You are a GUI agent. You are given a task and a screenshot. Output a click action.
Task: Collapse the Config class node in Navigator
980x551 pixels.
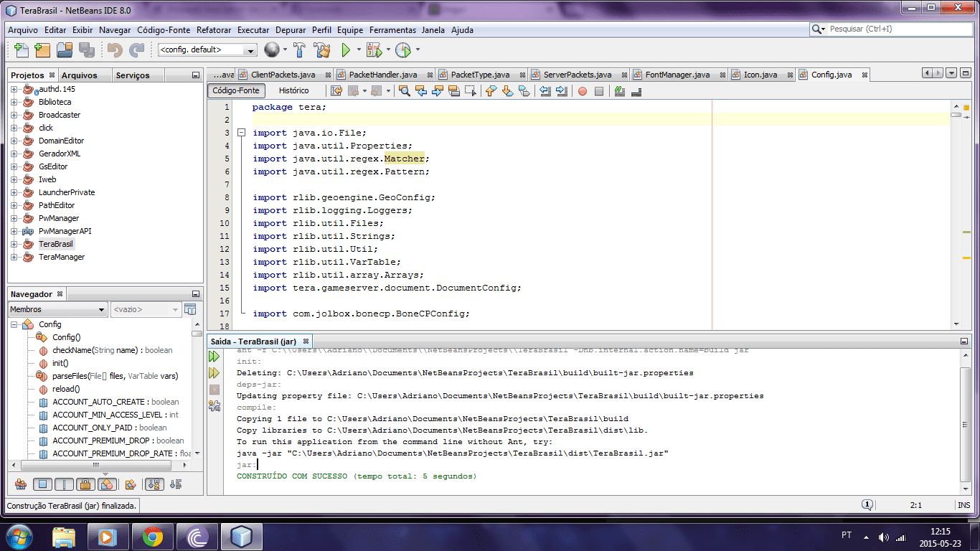coord(14,324)
